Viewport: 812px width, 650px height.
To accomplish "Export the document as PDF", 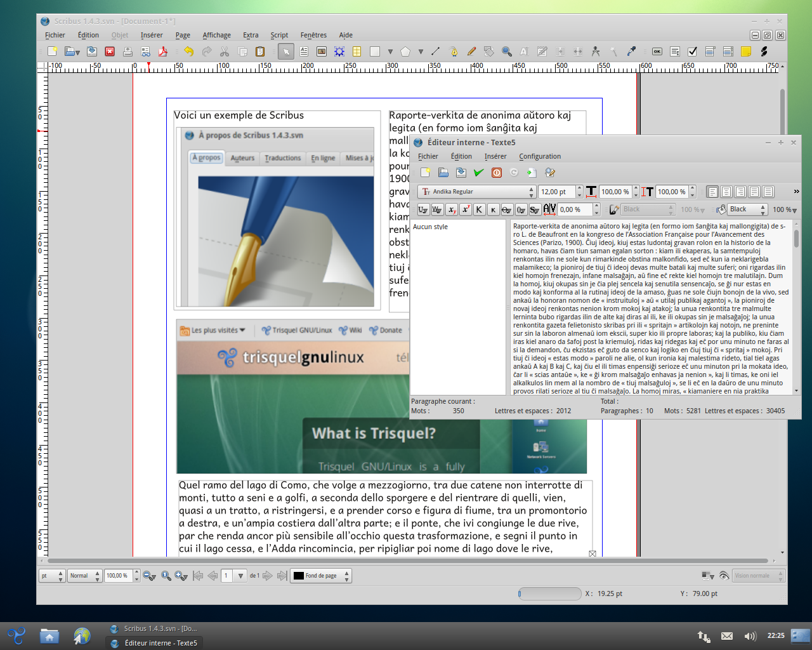I will pyautogui.click(x=163, y=51).
